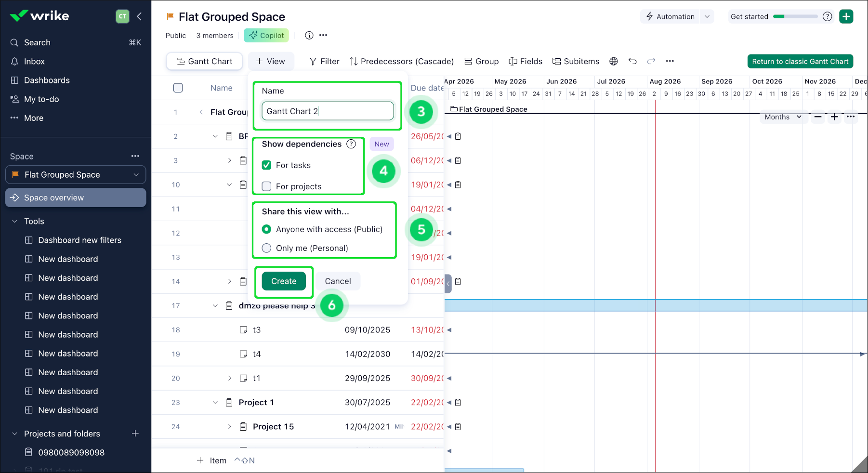
Task: Open the help question mark icon in the header
Action: click(828, 16)
